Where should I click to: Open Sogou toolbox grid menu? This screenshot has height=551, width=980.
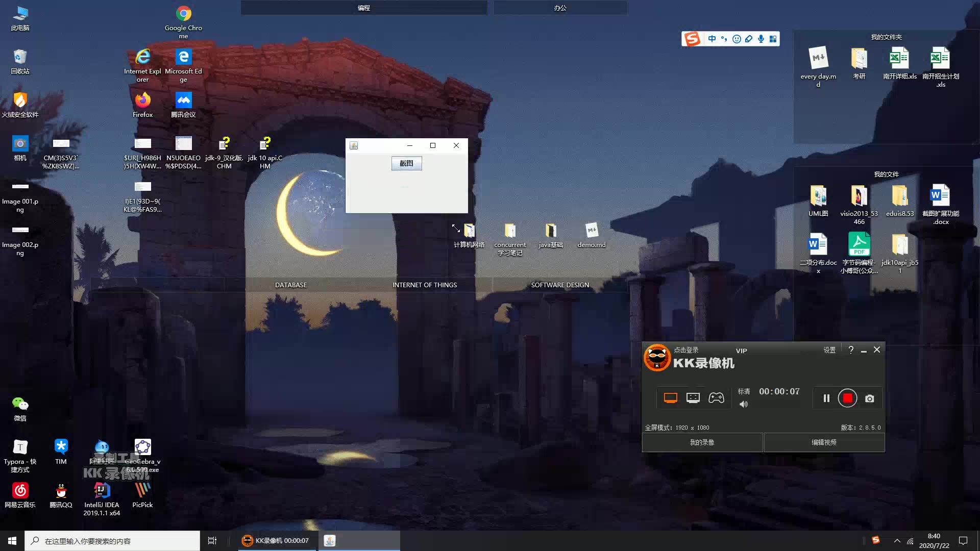pos(773,39)
